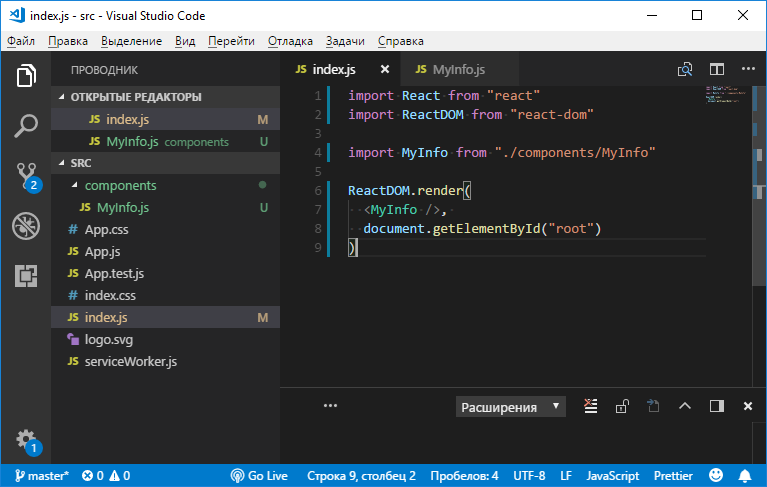Open serviceWorker.js in the file tree
The width and height of the screenshot is (767, 487).
coord(165,361)
